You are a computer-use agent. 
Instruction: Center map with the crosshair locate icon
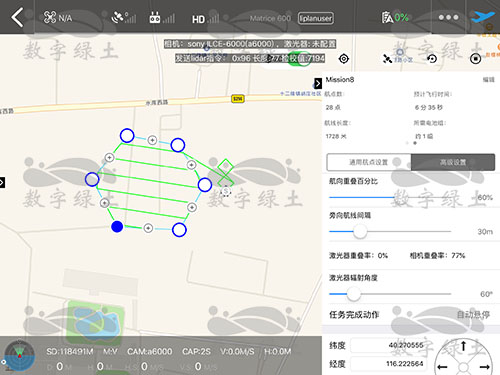pyautogui.click(x=344, y=59)
